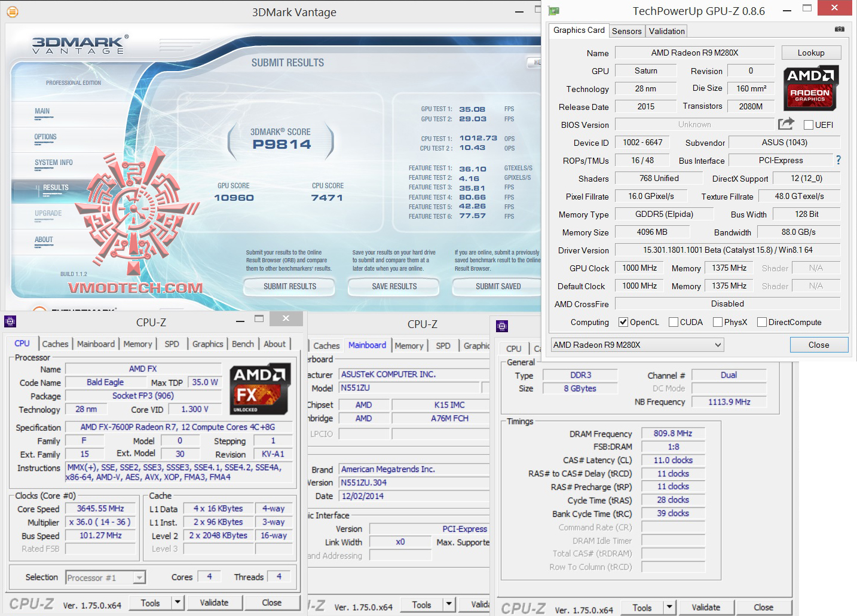The height and width of the screenshot is (616, 857).
Task: Open Tools arrow in CPU-Z Memory window
Action: tap(669, 608)
